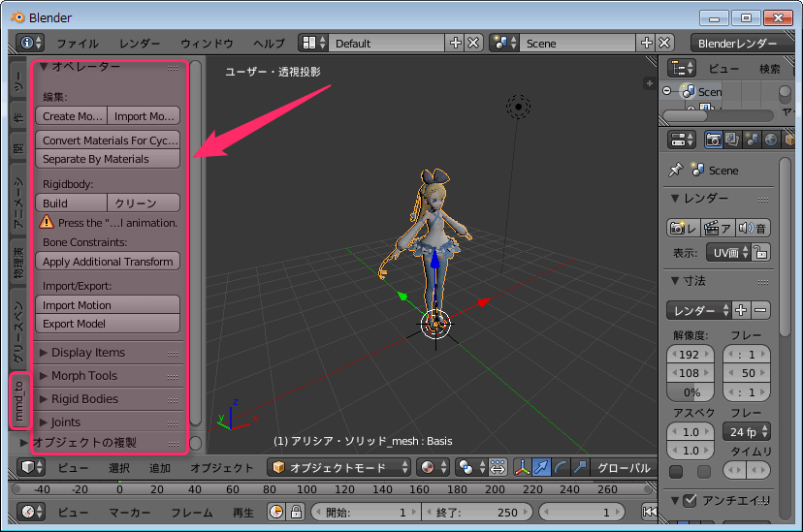Viewport: 803px width, 532px height.
Task: Delete the current Scene with X button
Action: tap(664, 43)
